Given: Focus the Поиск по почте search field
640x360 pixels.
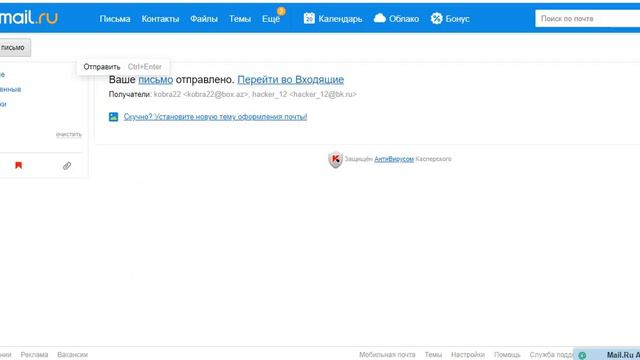Looking at the screenshot, I should point(588,18).
